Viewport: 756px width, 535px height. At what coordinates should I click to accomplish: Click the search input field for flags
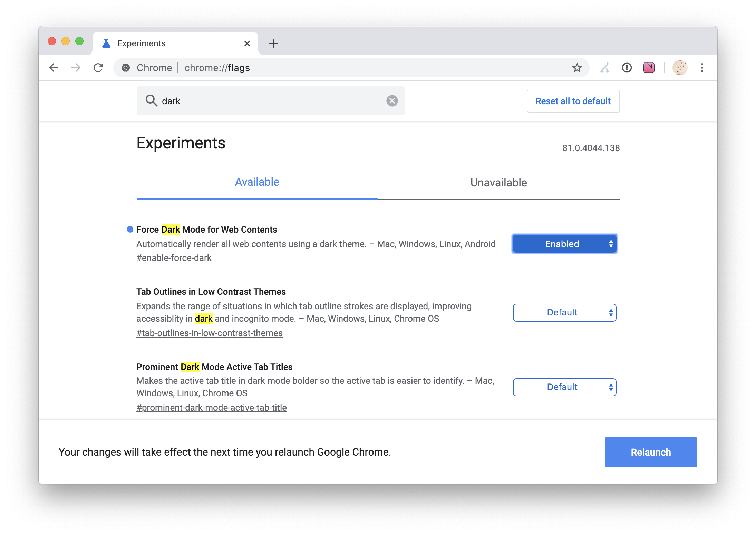270,101
